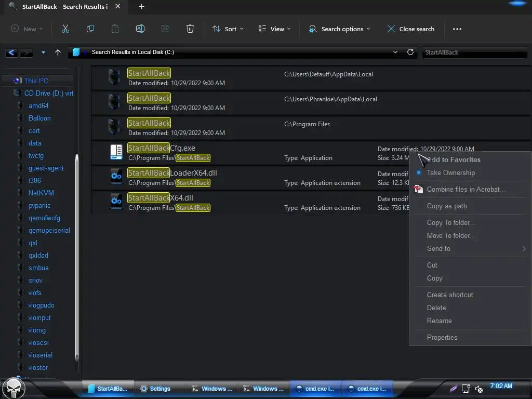
Task: Open the Search options dropdown
Action: pyautogui.click(x=339, y=29)
